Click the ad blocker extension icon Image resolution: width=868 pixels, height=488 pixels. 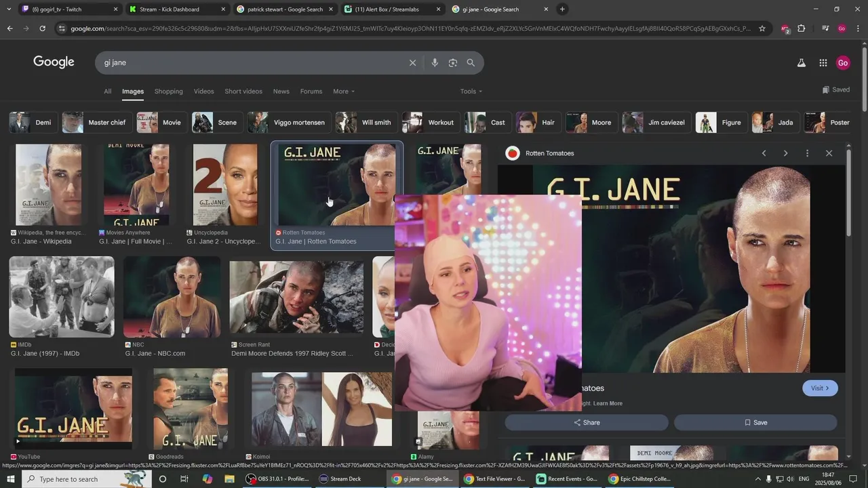pyautogui.click(x=785, y=29)
